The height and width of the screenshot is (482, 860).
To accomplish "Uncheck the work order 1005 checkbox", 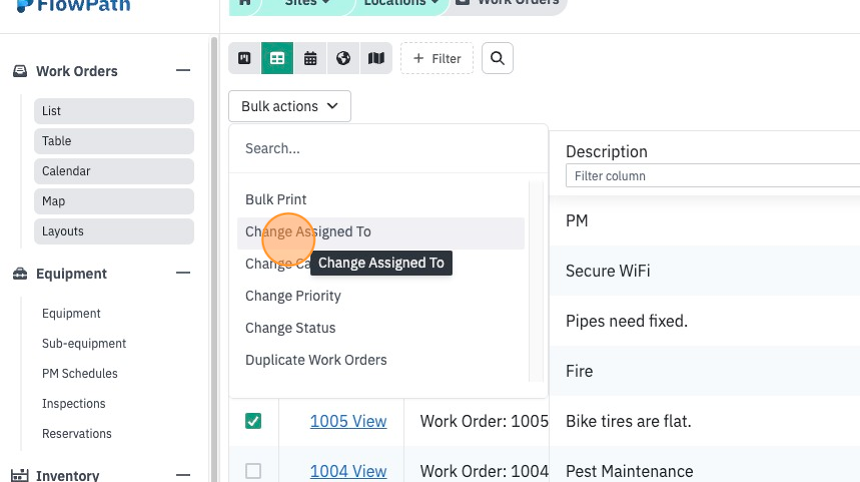I will (x=253, y=421).
